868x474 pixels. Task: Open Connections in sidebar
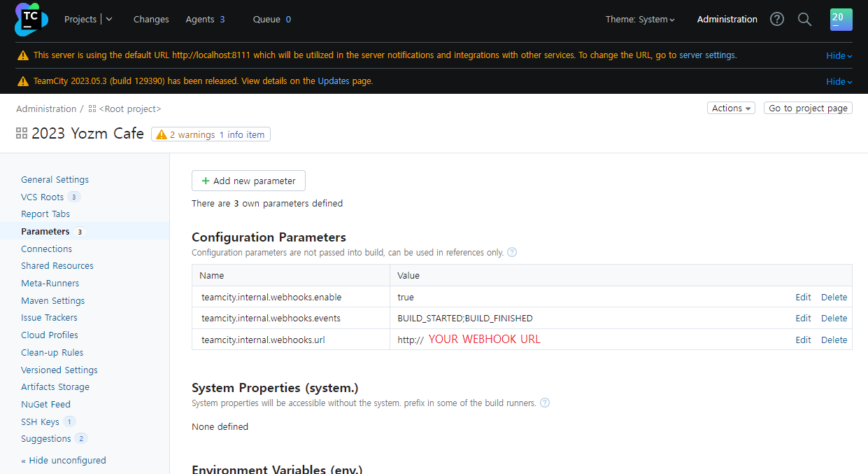46,249
